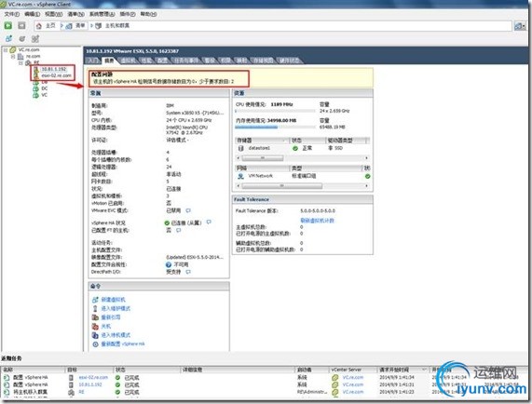Click the 存储器 column header in resources
Screen dimensions: 532x404
[262, 140]
